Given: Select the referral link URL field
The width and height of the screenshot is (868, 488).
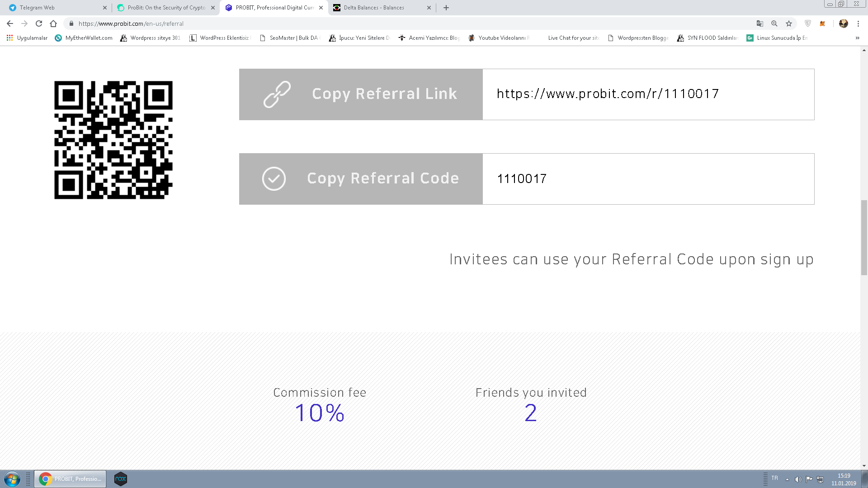Looking at the screenshot, I should (648, 94).
